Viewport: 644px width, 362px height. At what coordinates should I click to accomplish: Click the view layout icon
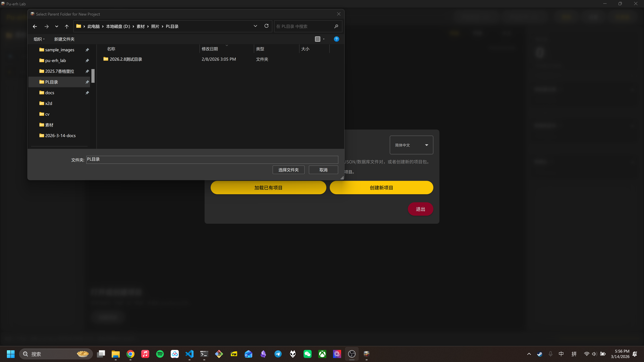coord(317,39)
